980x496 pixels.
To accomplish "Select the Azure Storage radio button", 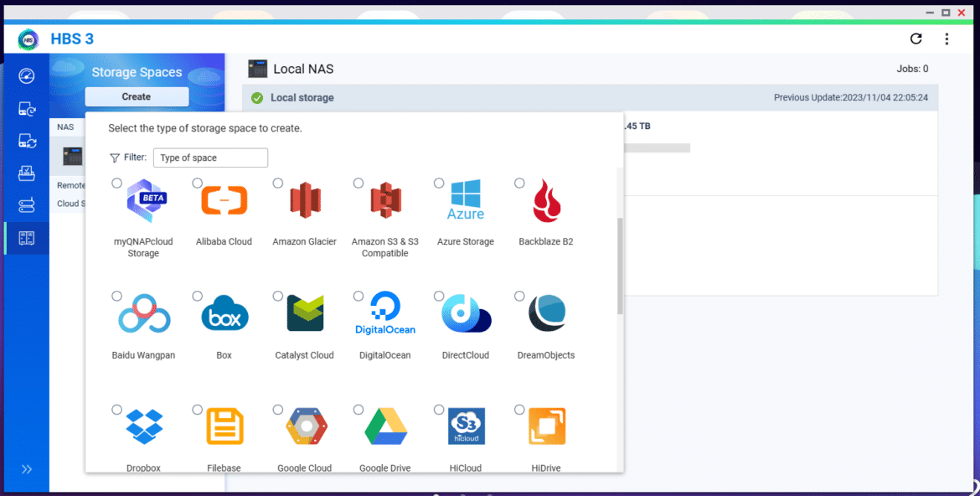I will pos(439,183).
